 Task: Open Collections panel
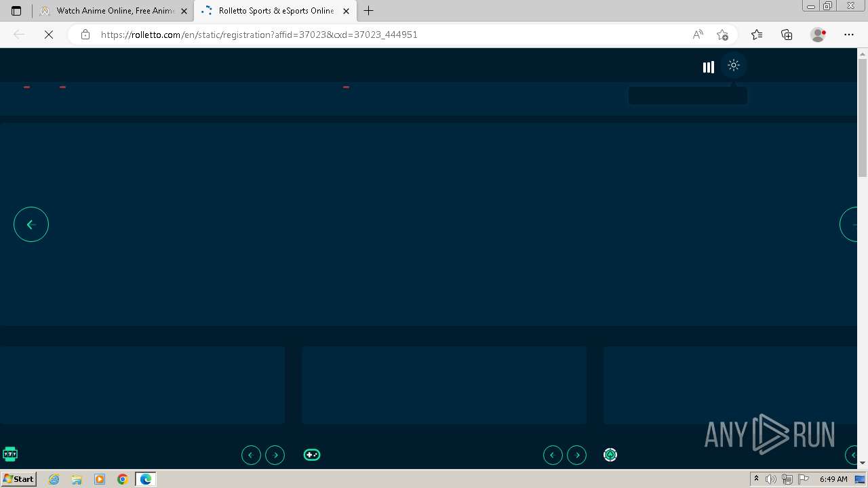click(787, 35)
